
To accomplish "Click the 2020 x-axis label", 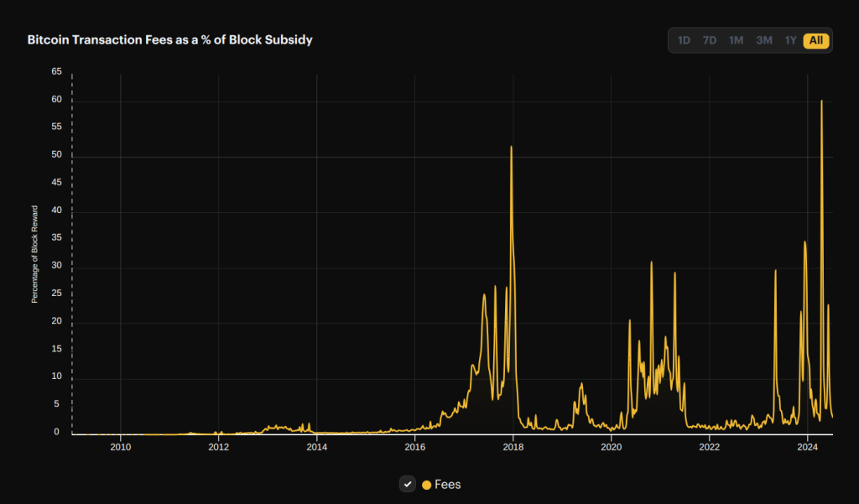I will [611, 447].
